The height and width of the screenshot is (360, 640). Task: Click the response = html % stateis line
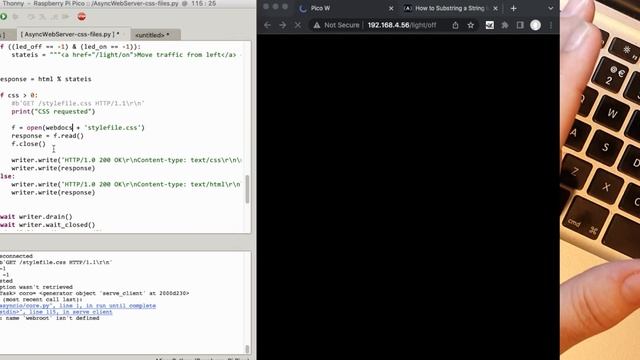tap(46, 79)
